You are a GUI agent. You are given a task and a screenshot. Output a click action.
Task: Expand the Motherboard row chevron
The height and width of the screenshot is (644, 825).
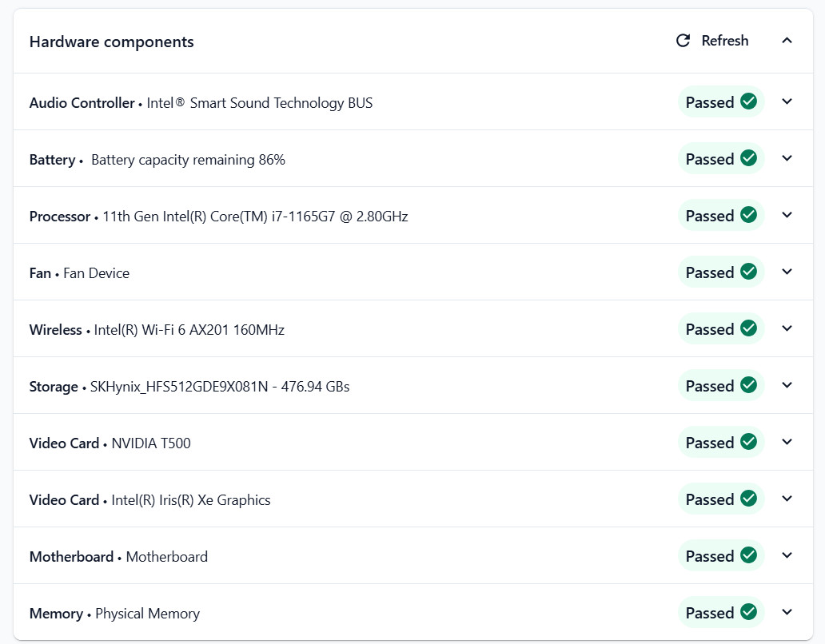[787, 555]
